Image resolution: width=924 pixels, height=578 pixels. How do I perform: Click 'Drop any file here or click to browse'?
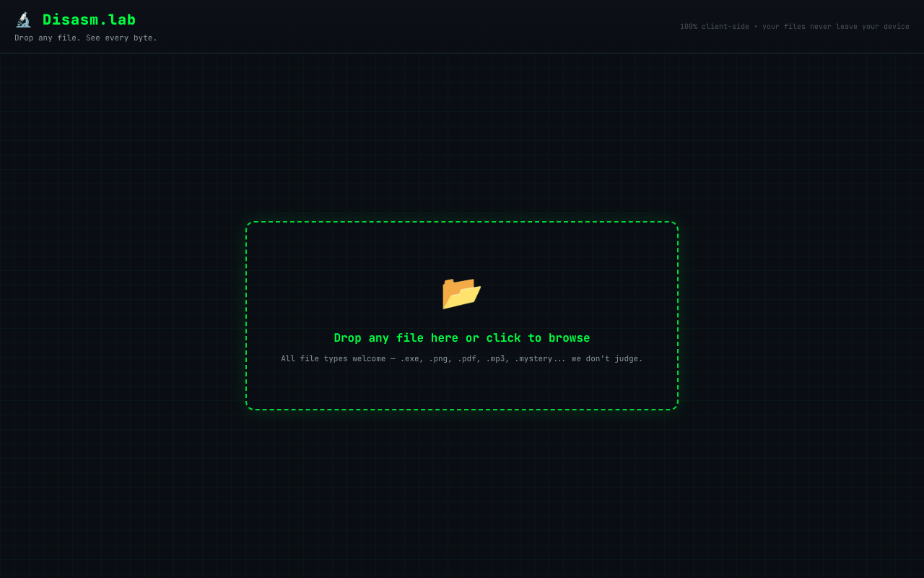point(462,337)
